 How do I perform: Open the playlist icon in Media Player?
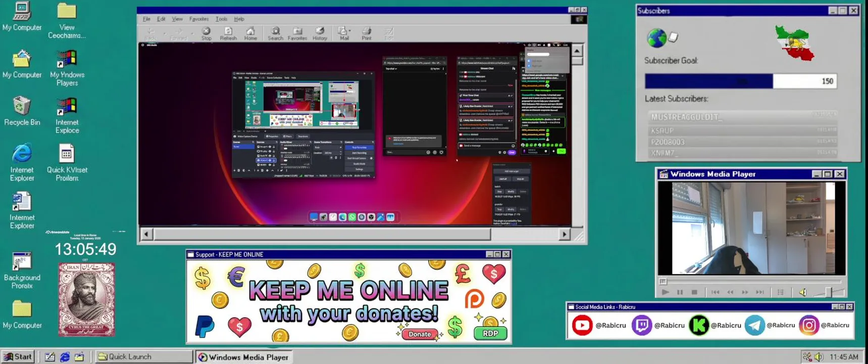781,292
